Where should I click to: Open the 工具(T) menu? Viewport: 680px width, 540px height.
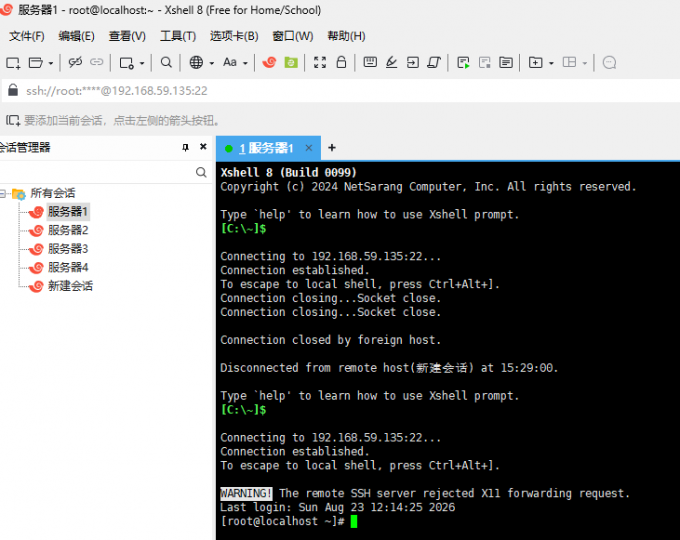click(x=178, y=36)
